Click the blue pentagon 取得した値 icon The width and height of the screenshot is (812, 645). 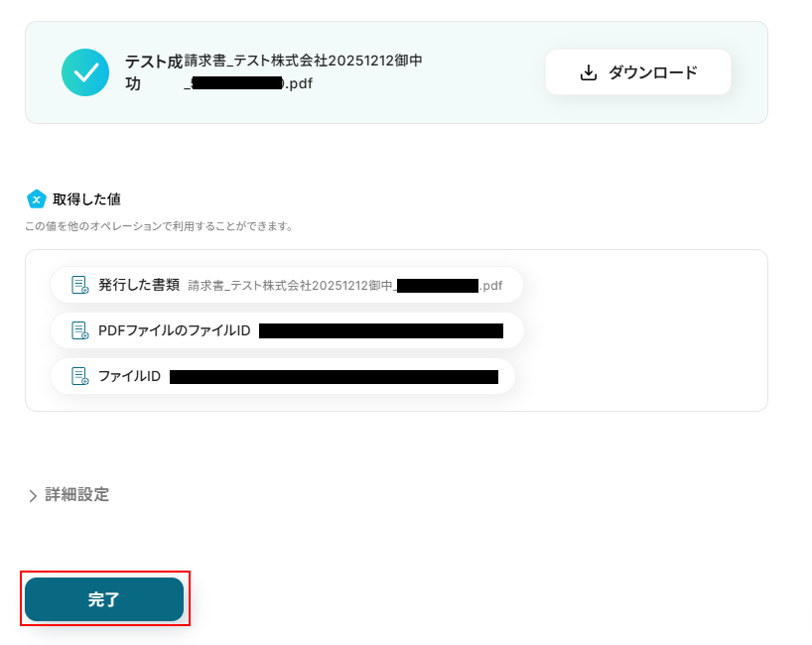[37, 199]
